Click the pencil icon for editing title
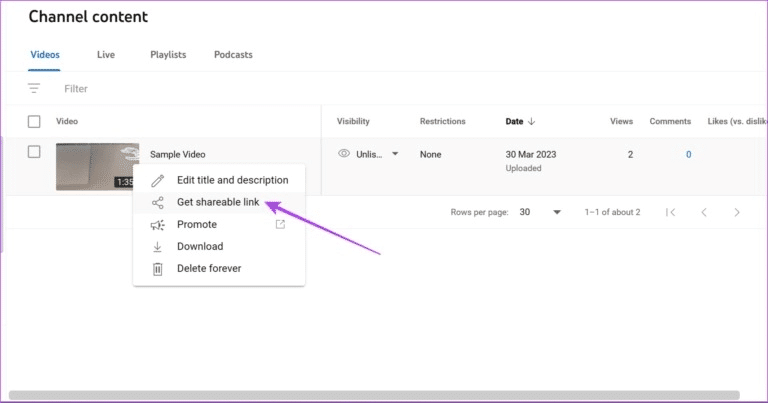The image size is (768, 403). pos(157,181)
